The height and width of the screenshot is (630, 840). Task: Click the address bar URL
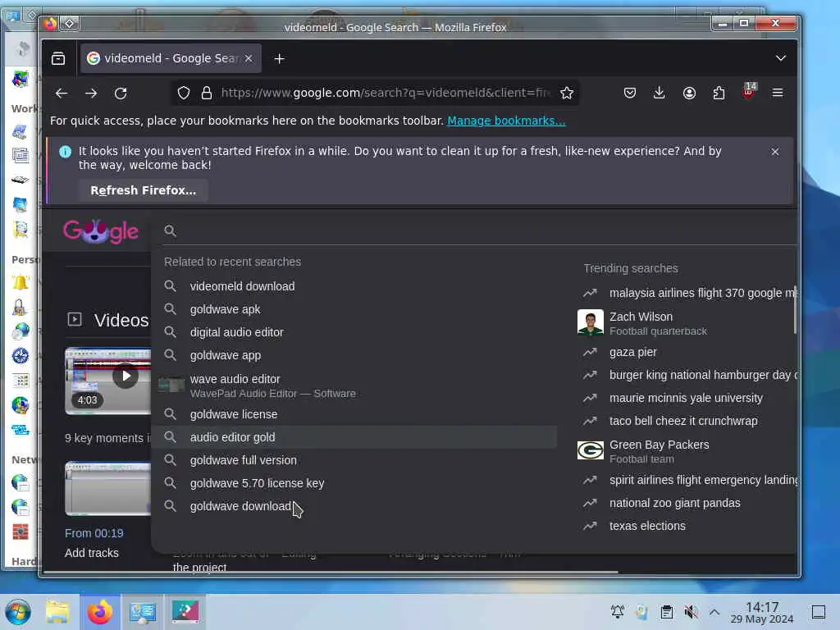[385, 93]
